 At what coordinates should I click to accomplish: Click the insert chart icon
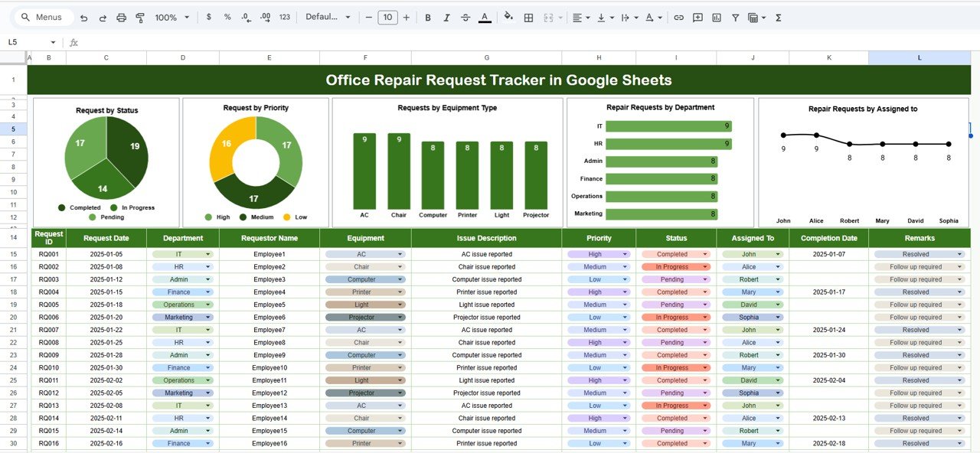point(716,16)
